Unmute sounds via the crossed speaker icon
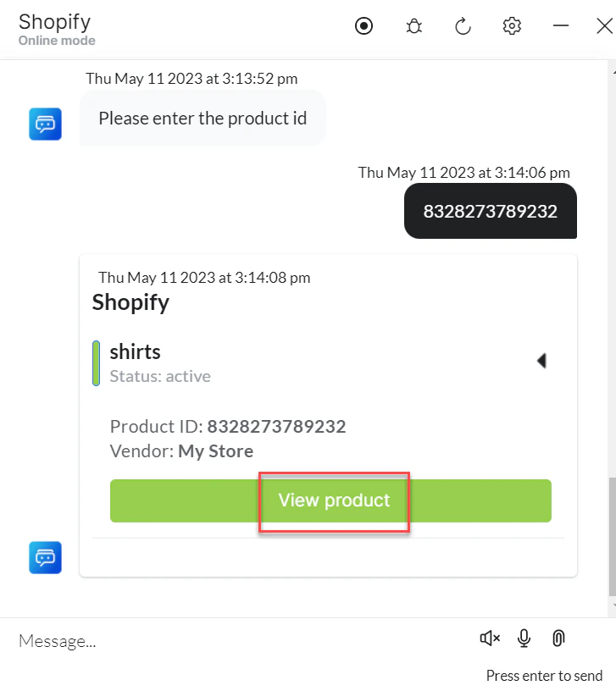Viewport: 616px width, 691px height. pyautogui.click(x=489, y=638)
